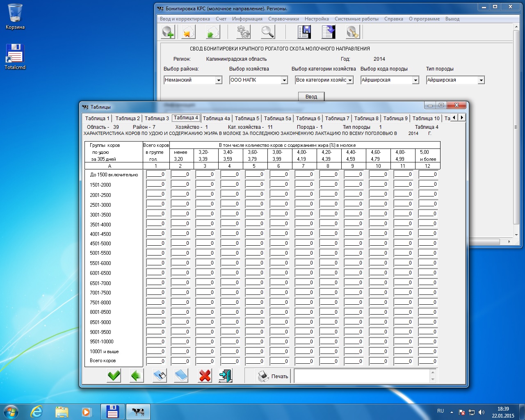Open the file explorer taskbar icon
This screenshot has width=525, height=420.
[62, 411]
